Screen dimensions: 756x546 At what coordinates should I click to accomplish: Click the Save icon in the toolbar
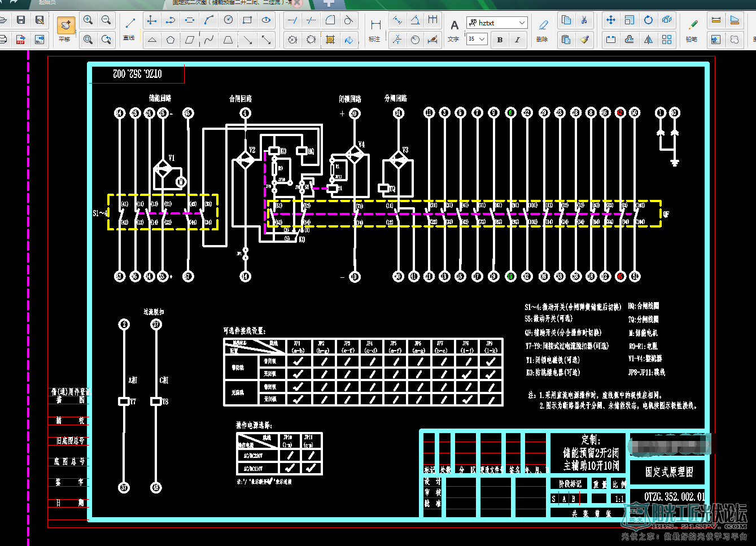21,20
